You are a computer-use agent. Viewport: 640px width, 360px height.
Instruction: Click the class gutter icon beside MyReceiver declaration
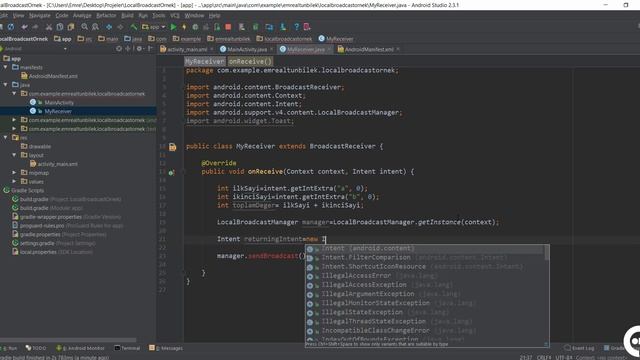pyautogui.click(x=173, y=147)
